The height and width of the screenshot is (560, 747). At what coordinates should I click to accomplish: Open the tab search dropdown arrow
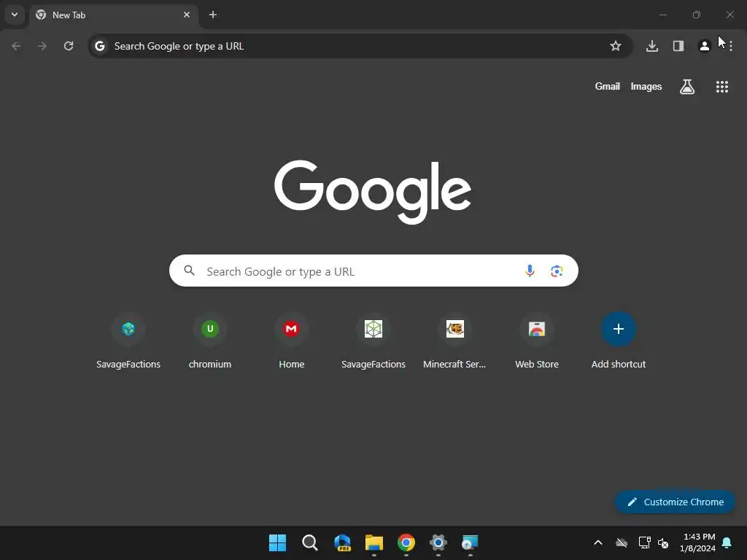[x=15, y=15]
